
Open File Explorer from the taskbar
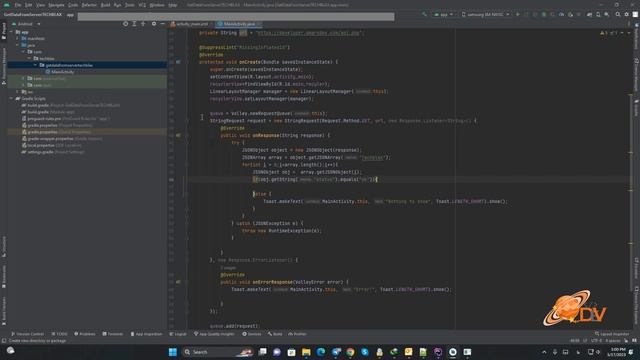click(x=306, y=352)
